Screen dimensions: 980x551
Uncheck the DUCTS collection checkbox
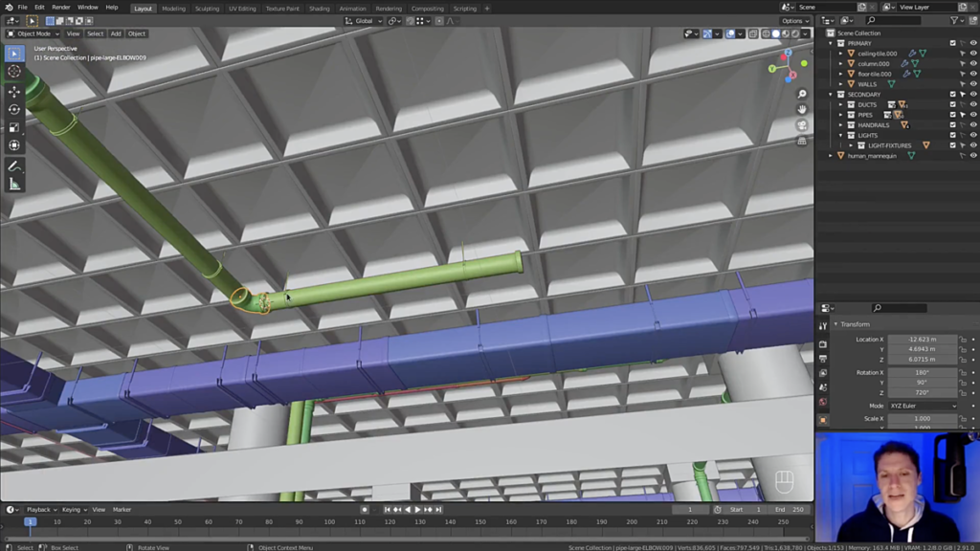(x=952, y=105)
